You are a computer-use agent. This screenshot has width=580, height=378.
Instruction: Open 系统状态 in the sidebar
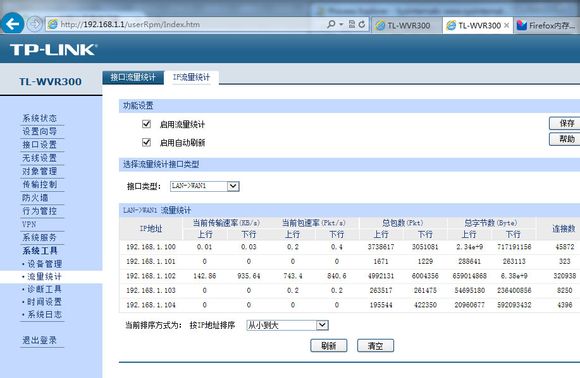(40, 118)
